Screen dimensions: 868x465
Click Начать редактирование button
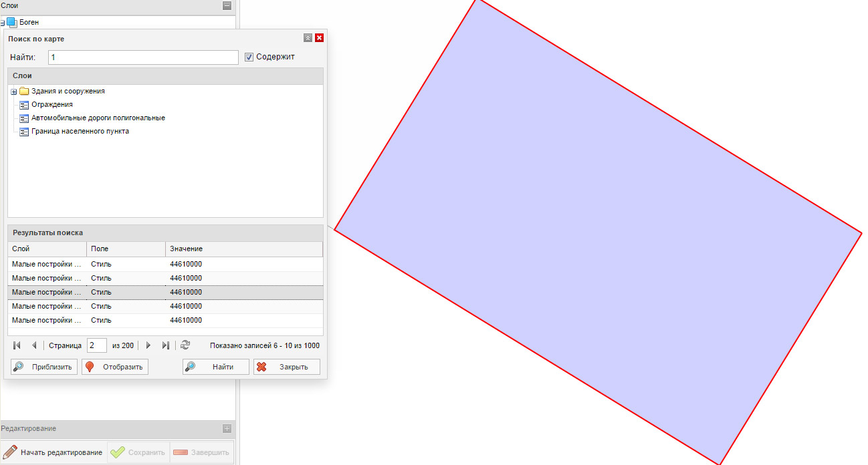[53, 452]
